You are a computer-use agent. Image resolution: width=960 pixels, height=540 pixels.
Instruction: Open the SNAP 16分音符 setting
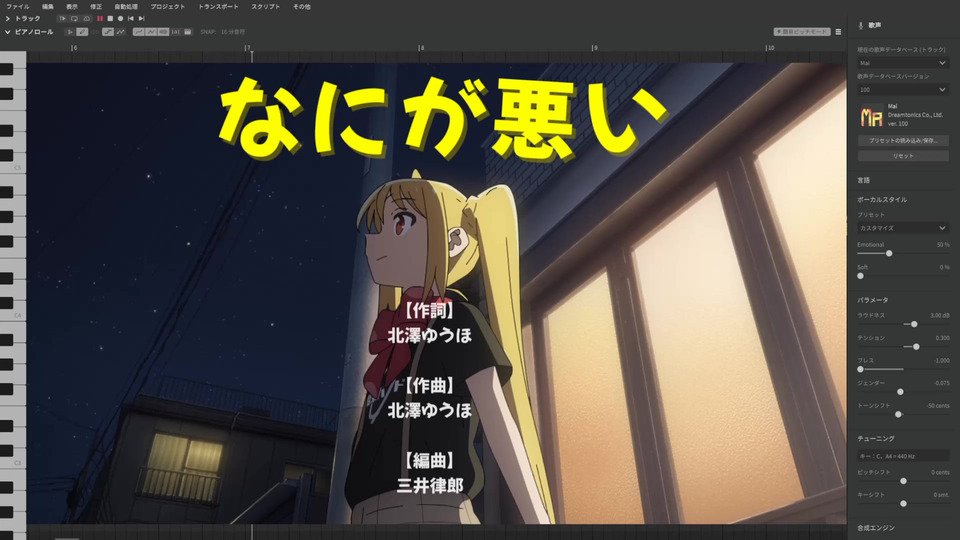point(223,32)
